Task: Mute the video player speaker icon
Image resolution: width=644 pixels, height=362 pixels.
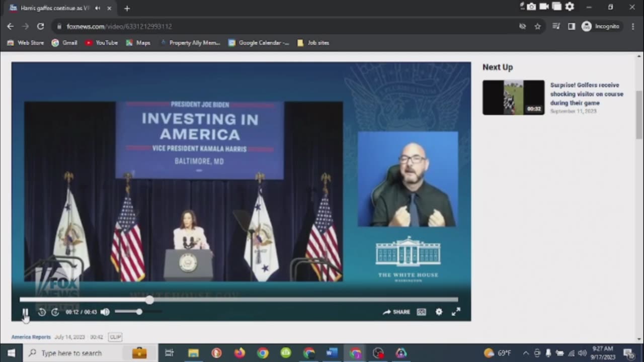Action: click(105, 312)
